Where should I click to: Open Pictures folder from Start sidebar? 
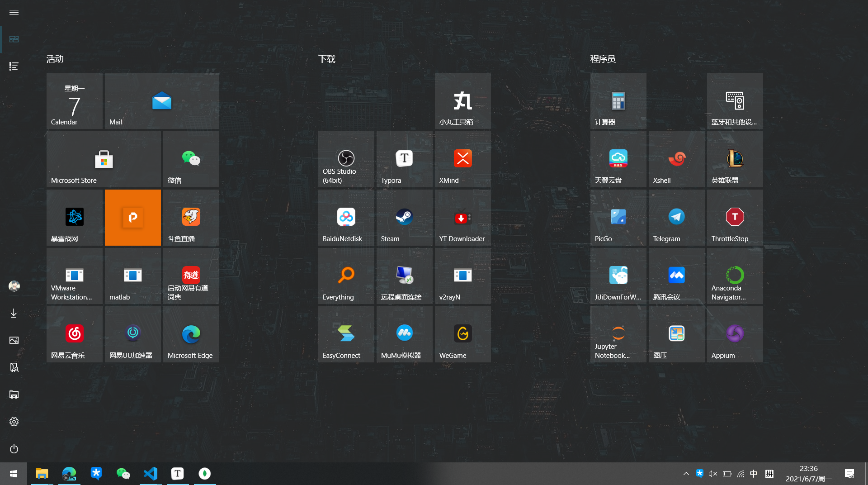[14, 340]
